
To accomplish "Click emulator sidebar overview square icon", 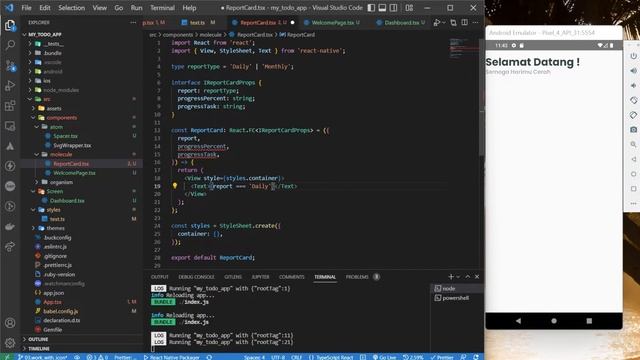I will (633, 189).
